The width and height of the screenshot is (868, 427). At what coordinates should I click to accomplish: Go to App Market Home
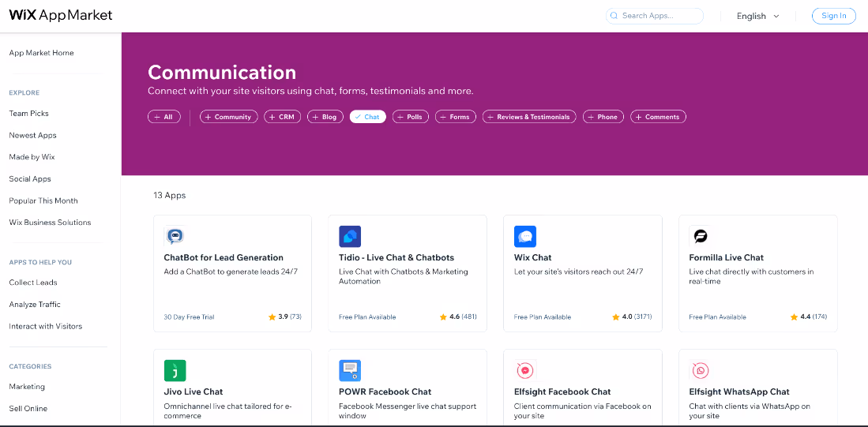(42, 53)
